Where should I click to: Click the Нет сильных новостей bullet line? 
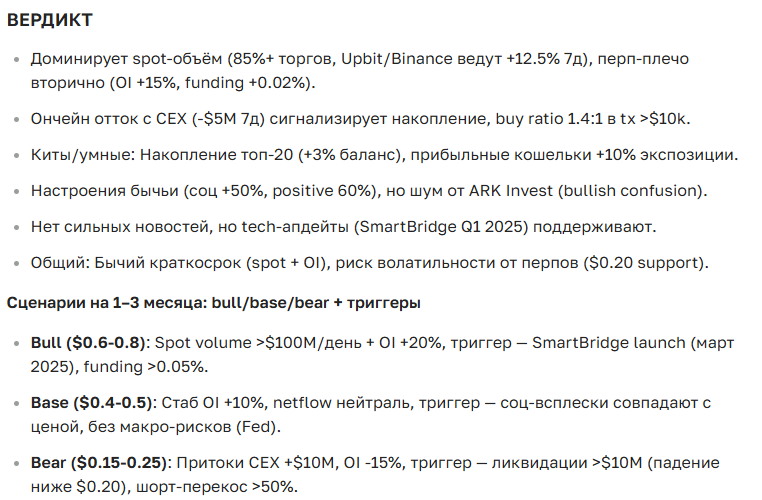(200, 227)
